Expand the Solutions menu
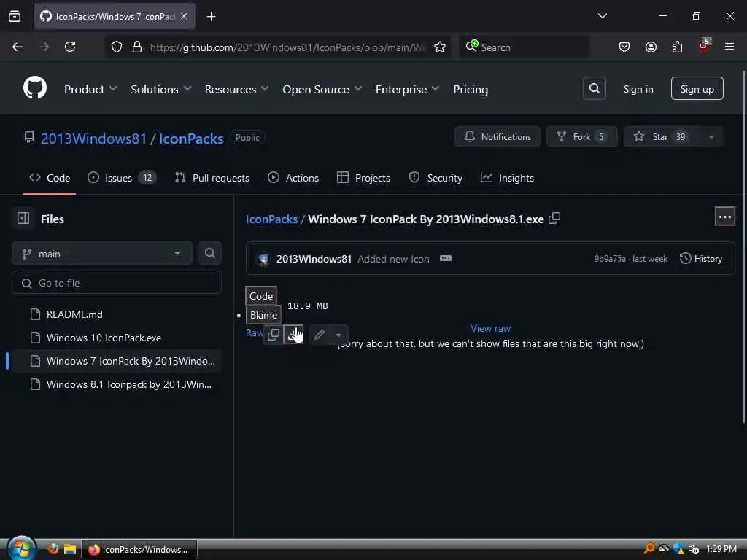This screenshot has height=560, width=747. pos(161,89)
